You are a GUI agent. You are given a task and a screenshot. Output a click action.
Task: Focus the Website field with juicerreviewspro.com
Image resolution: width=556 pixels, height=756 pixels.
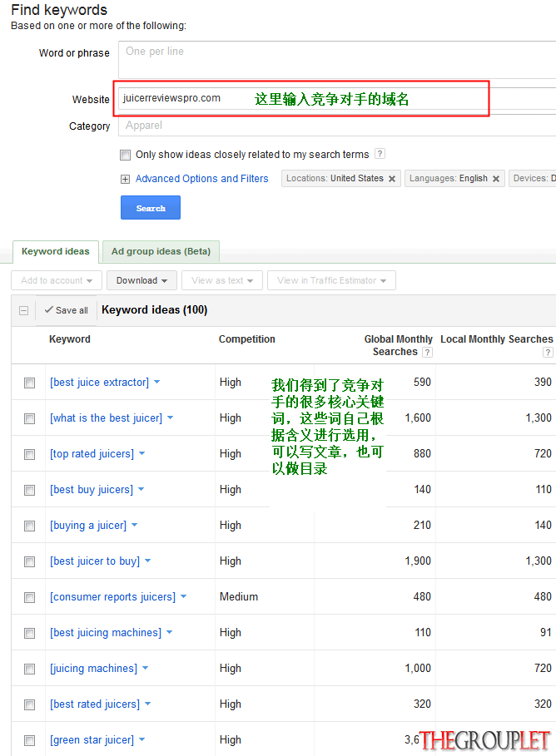337,98
